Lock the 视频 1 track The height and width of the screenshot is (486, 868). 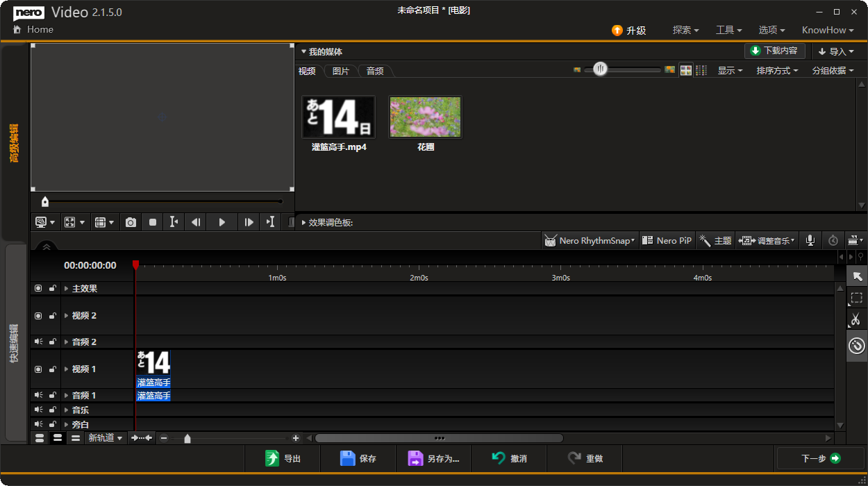coord(52,369)
